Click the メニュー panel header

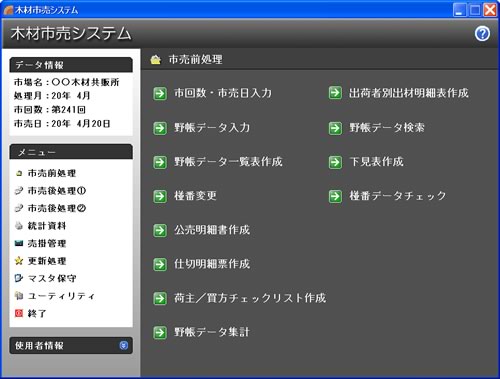71,152
